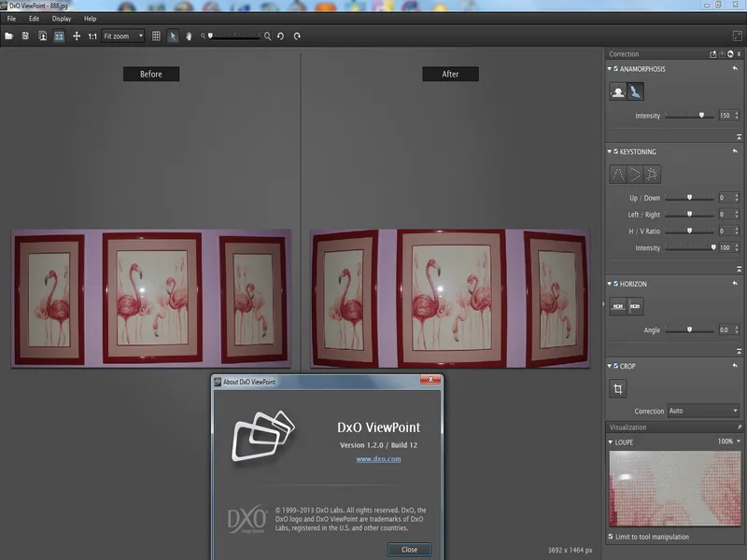This screenshot has height=560, width=747.
Task: Select the force horizontal parallels tool
Action: [x=635, y=175]
